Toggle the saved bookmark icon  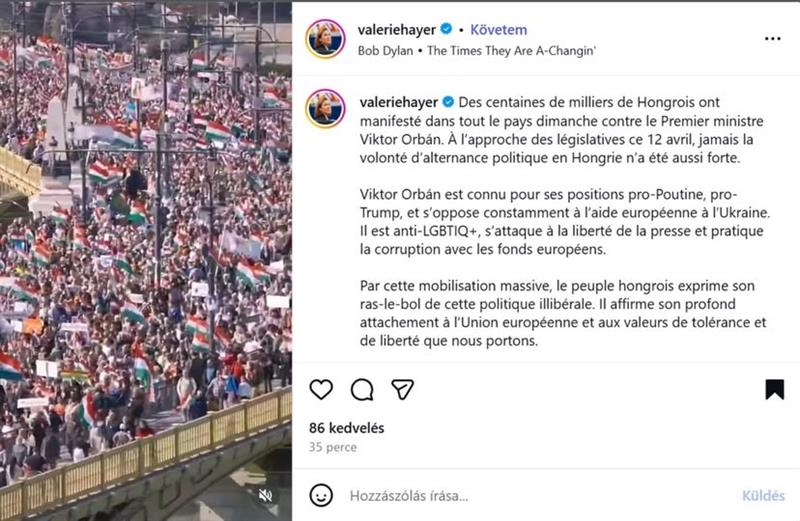click(x=774, y=389)
